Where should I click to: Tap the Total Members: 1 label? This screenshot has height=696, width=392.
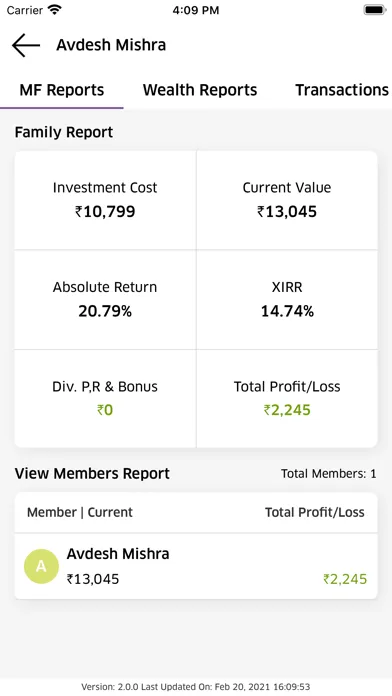[329, 474]
